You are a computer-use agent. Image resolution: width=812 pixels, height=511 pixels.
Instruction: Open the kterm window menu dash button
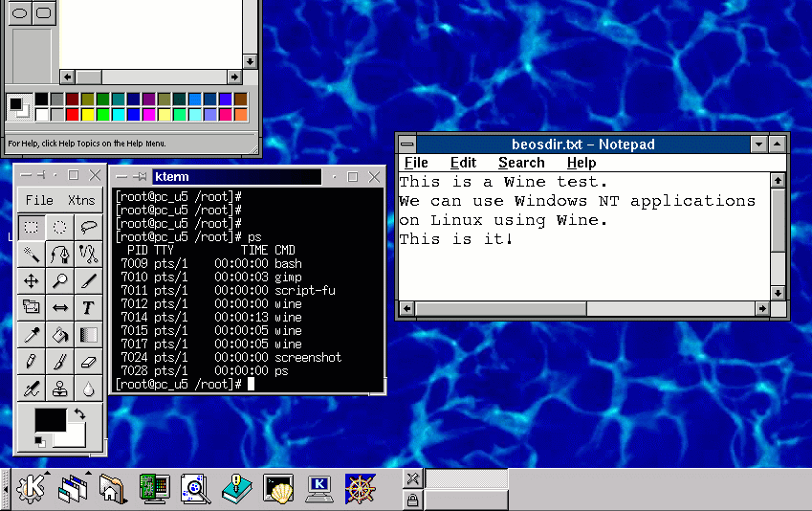(x=121, y=177)
